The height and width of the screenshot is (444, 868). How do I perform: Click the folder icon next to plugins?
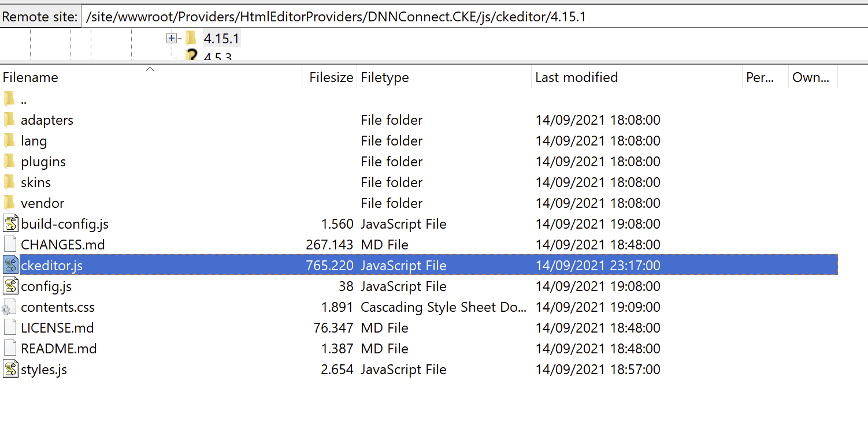point(10,161)
